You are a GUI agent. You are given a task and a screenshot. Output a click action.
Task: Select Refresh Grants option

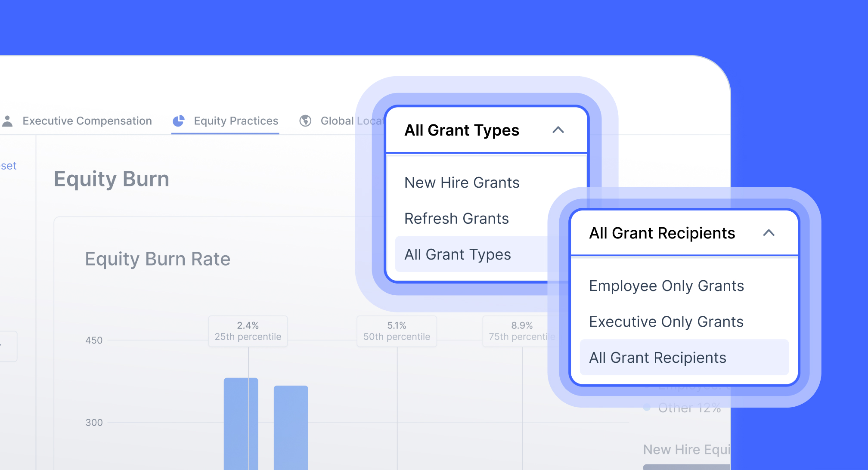(456, 219)
